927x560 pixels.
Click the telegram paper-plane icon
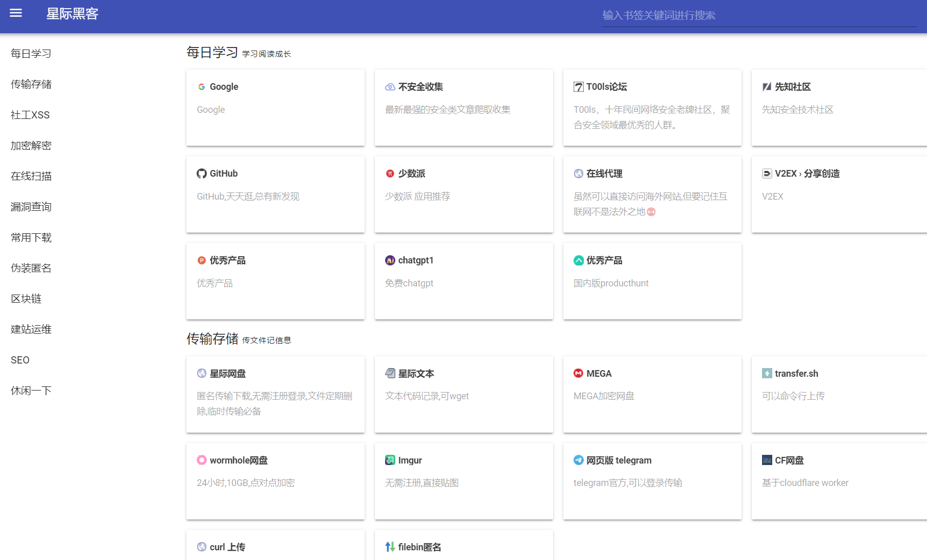pyautogui.click(x=579, y=460)
